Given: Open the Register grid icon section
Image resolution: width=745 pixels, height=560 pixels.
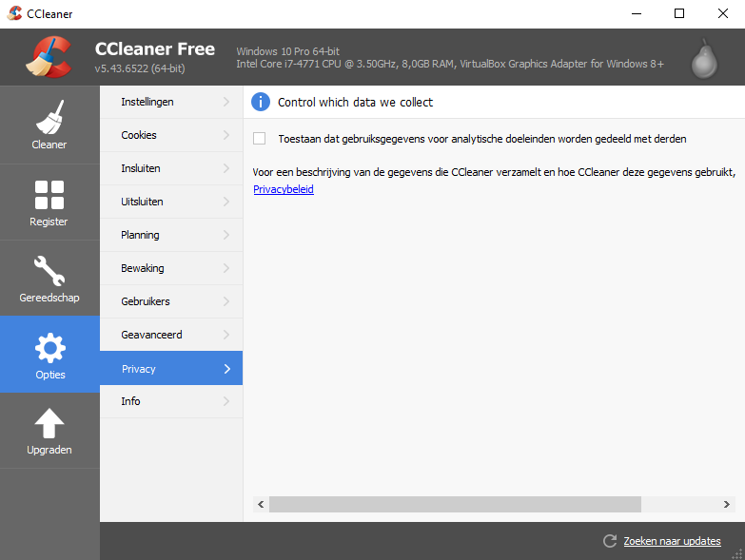Looking at the screenshot, I should 49,195.
